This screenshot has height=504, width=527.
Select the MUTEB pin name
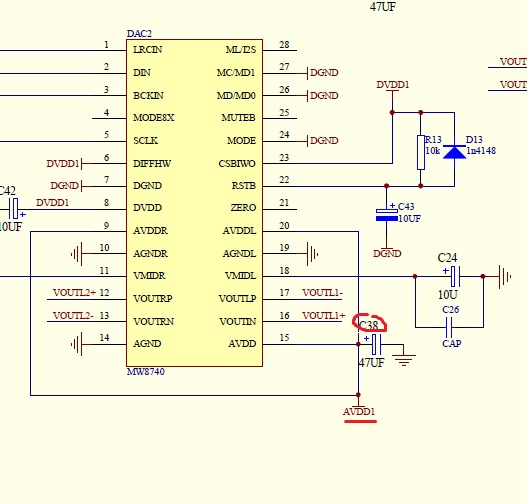click(x=239, y=118)
